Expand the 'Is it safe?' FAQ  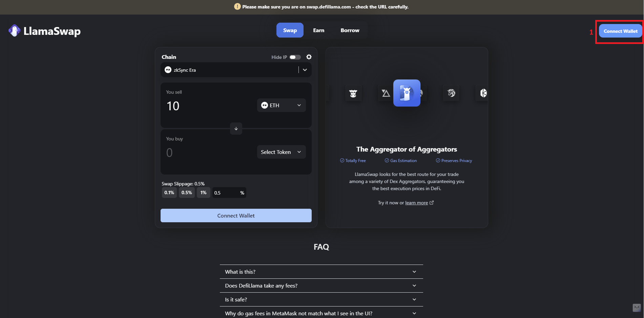click(x=321, y=299)
